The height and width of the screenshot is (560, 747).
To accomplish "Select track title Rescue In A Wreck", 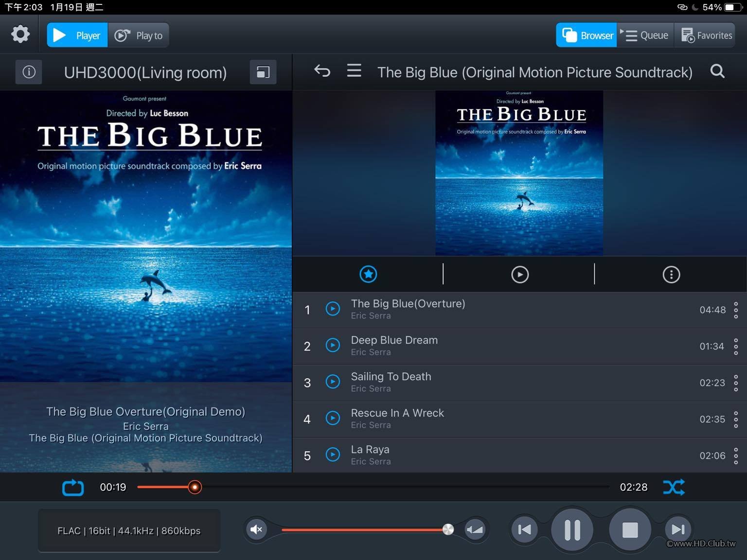I will click(x=397, y=413).
